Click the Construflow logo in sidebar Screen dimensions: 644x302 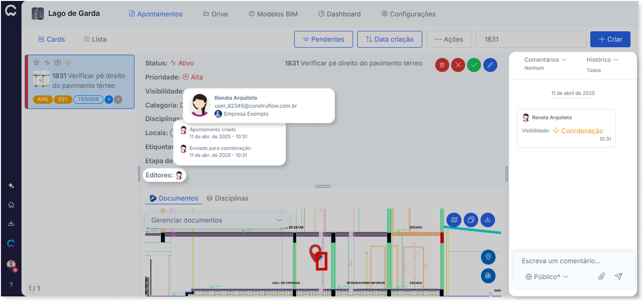[10, 11]
